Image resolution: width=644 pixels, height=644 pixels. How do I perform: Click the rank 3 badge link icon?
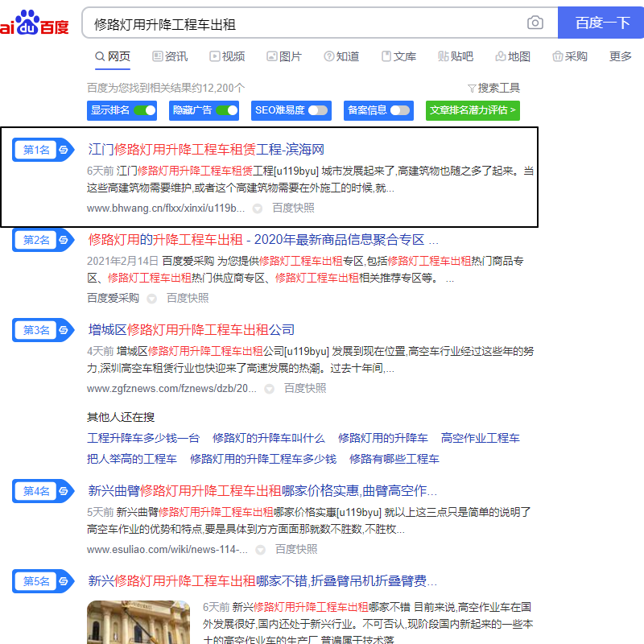[64, 330]
